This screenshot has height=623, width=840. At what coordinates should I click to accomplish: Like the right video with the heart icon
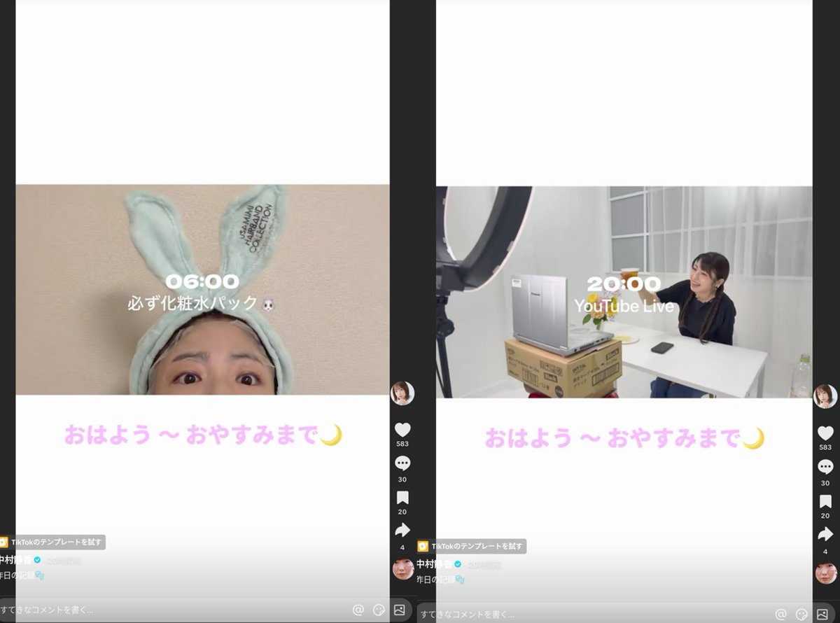825,433
